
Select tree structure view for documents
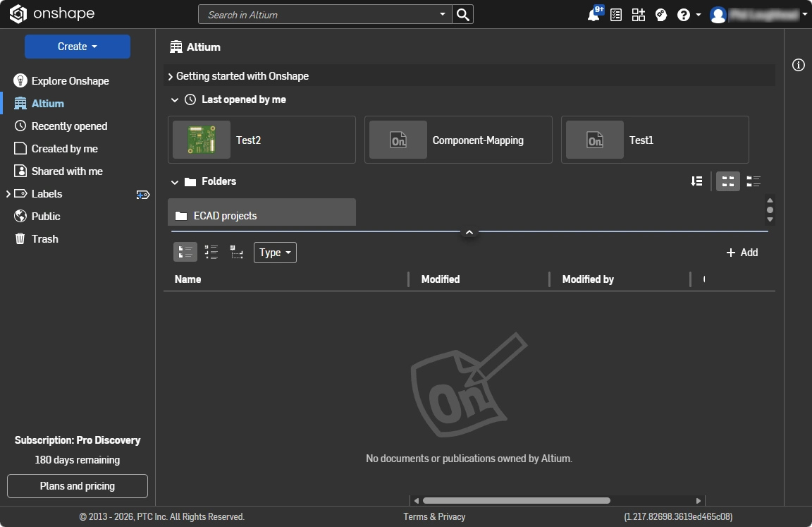237,253
